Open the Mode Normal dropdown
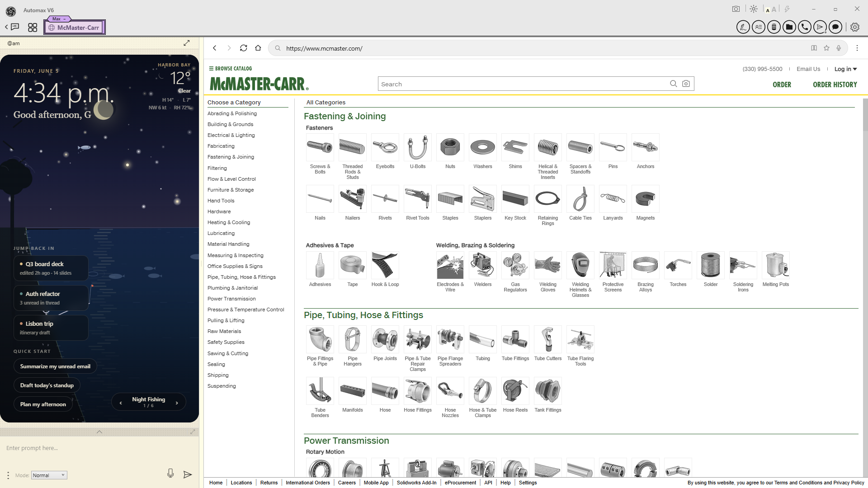This screenshot has width=868, height=488. click(49, 475)
